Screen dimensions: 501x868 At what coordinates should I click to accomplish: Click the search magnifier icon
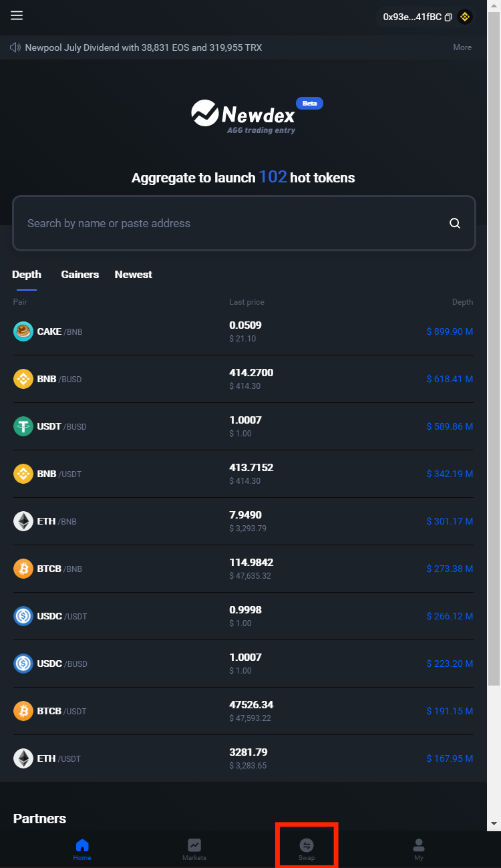click(x=455, y=223)
